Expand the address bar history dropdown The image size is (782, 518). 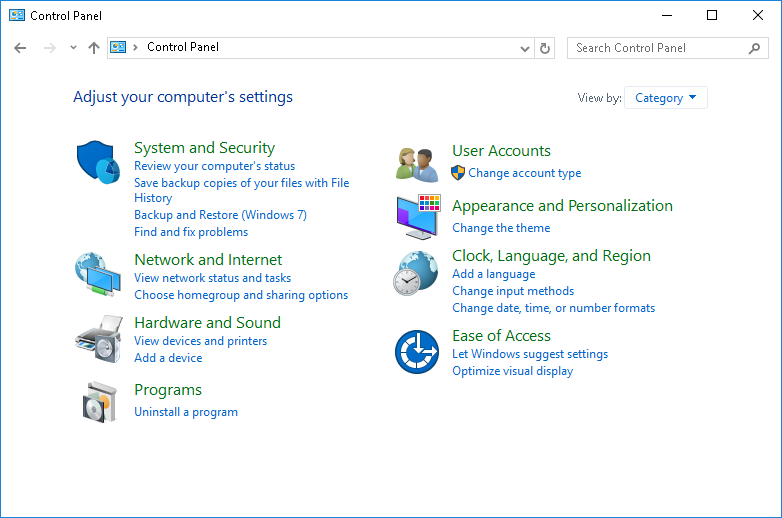[x=526, y=48]
